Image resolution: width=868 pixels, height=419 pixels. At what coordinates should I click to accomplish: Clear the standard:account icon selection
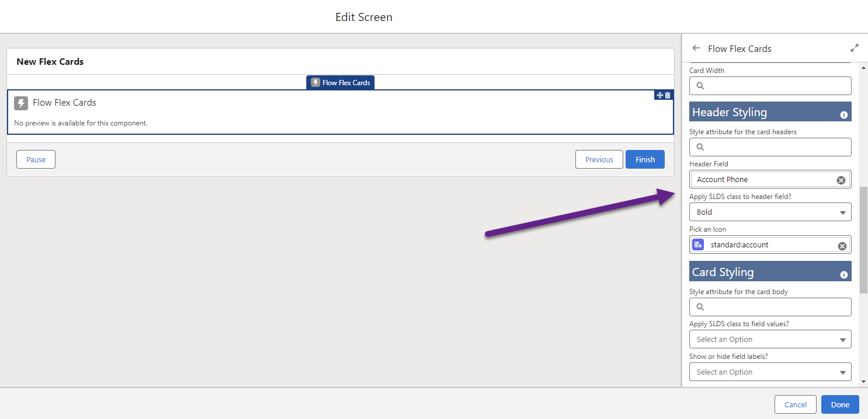click(x=842, y=246)
